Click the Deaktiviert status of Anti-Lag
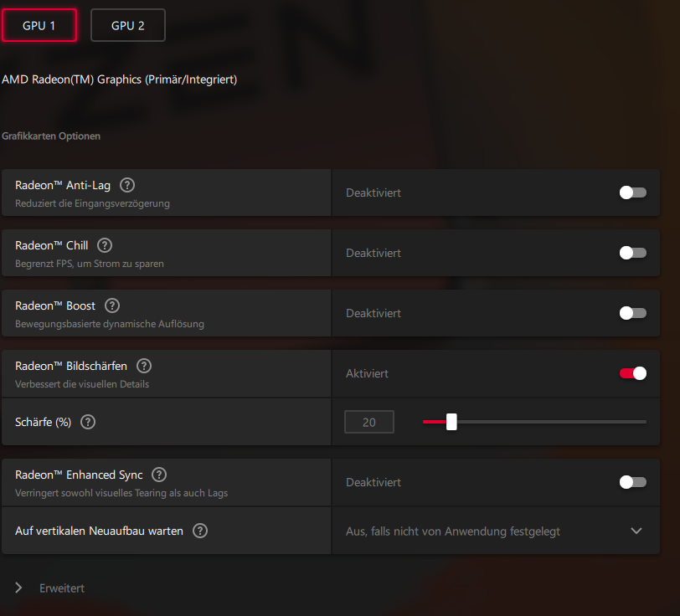 pyautogui.click(x=373, y=192)
